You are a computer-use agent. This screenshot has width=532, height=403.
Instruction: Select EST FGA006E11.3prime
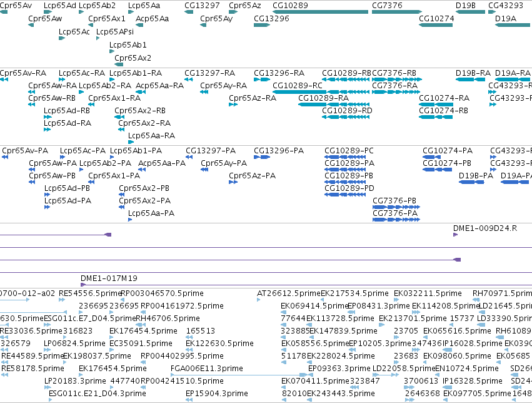(x=207, y=369)
